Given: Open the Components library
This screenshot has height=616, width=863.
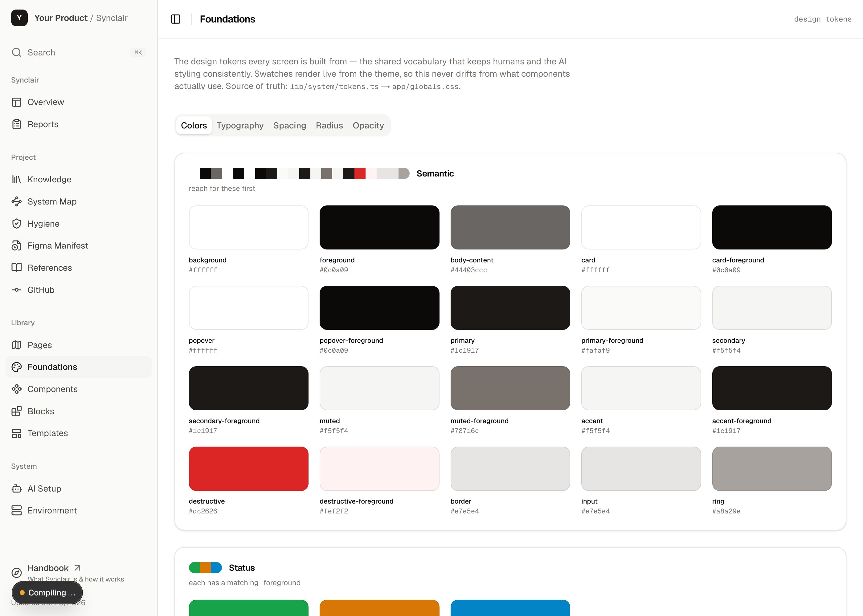Looking at the screenshot, I should [x=79, y=389].
